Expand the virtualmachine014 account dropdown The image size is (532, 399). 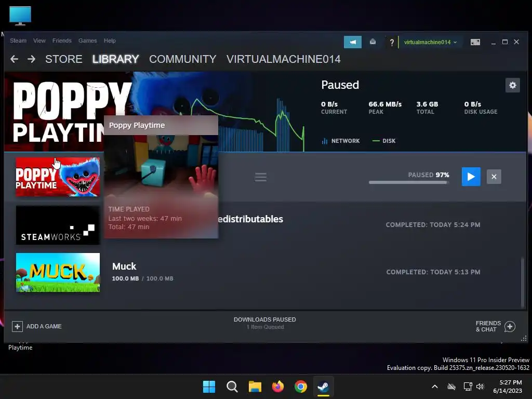(x=430, y=42)
